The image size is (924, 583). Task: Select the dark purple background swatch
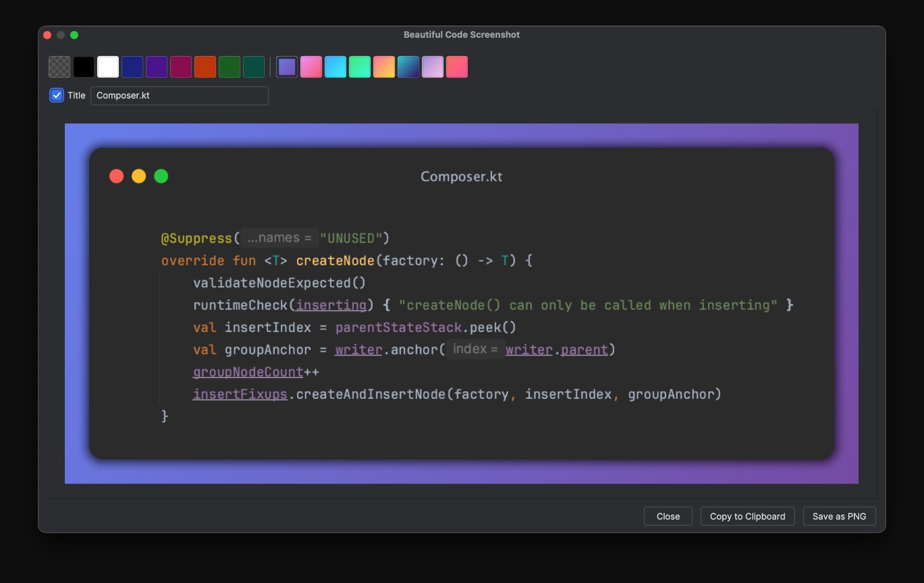pos(157,66)
